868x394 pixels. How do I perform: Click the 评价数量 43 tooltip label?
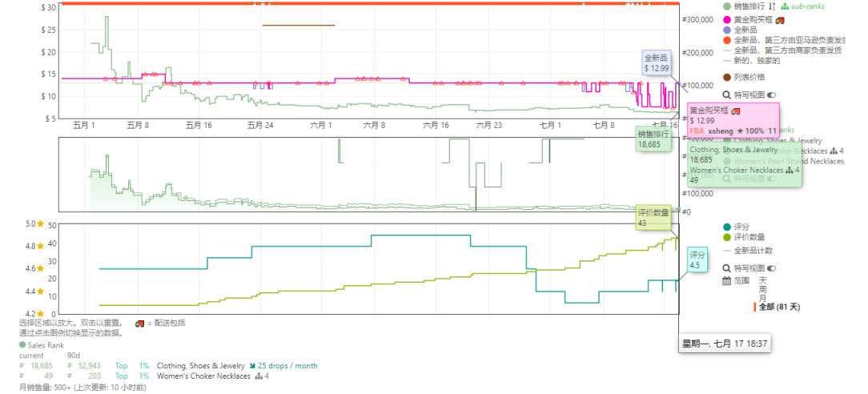tap(653, 218)
